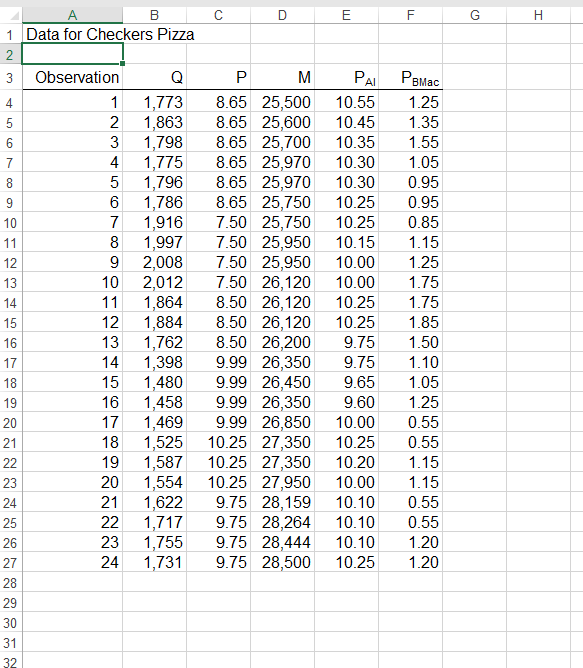The width and height of the screenshot is (583, 668).
Task: Select row 3 header
Action: [10, 78]
